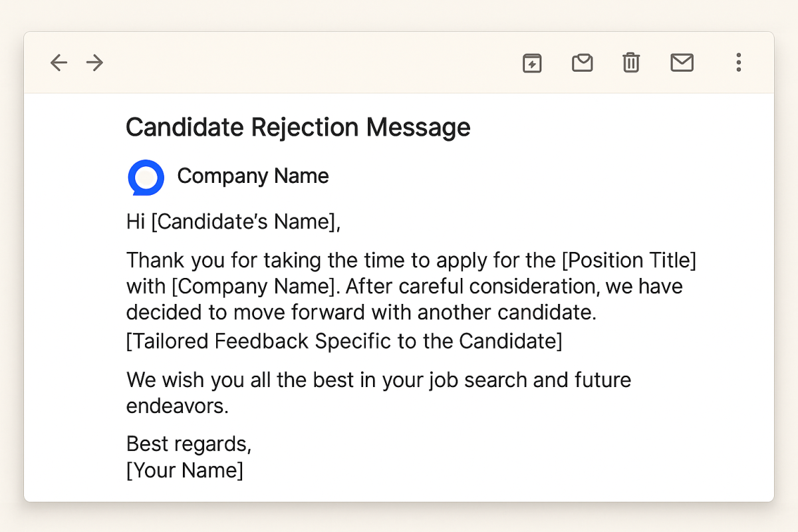Archive this email
Viewport: 798px width, 532px height.
pyautogui.click(x=582, y=63)
